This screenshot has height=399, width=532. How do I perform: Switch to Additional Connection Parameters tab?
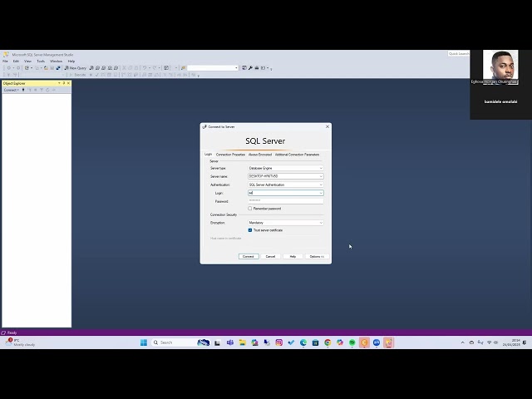pyautogui.click(x=297, y=155)
